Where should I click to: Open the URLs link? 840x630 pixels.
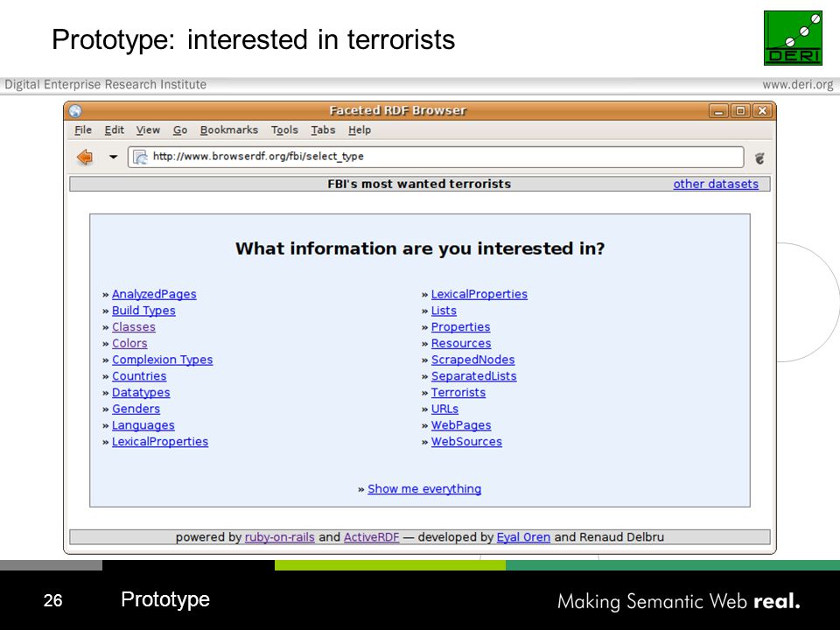pos(445,409)
